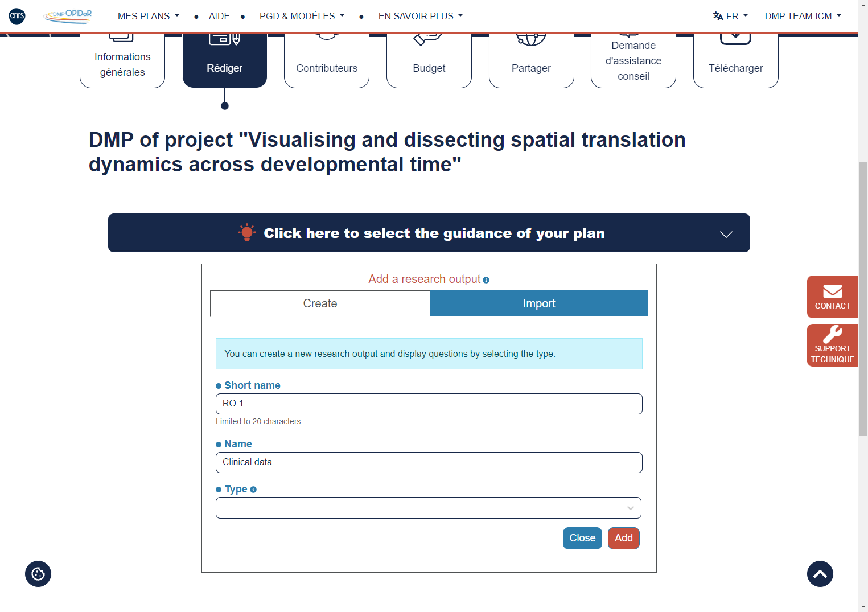Go to Informations générales step

[x=122, y=61]
